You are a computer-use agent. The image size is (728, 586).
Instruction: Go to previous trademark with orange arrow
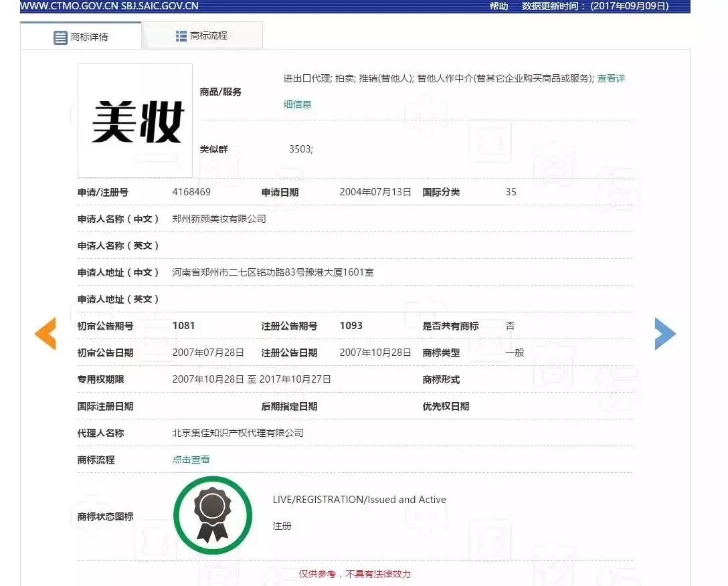tap(45, 334)
